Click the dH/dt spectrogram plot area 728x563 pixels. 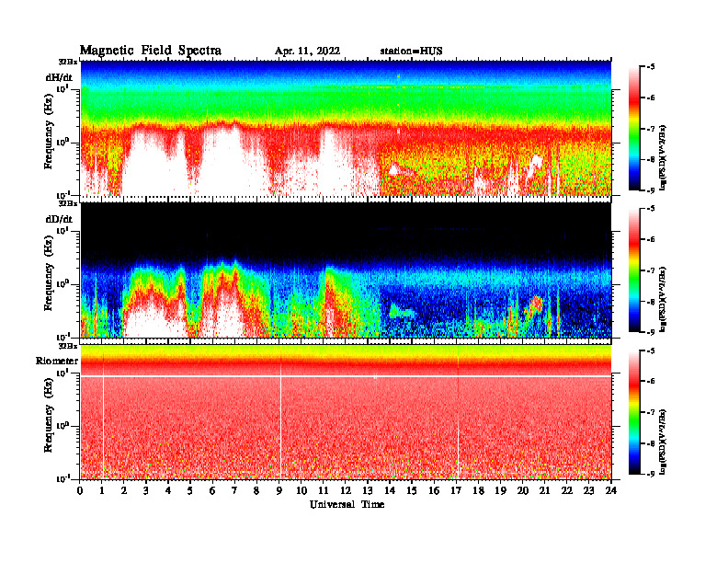tap(346, 128)
